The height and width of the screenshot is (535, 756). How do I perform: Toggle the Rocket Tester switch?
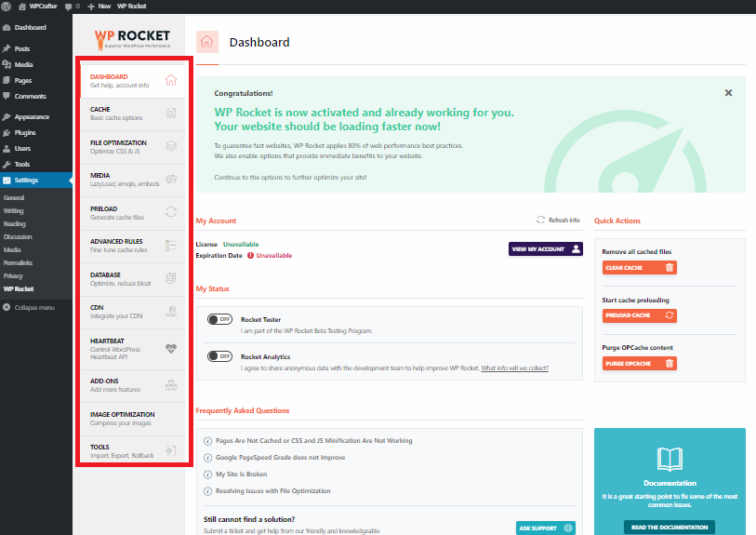tap(219, 319)
